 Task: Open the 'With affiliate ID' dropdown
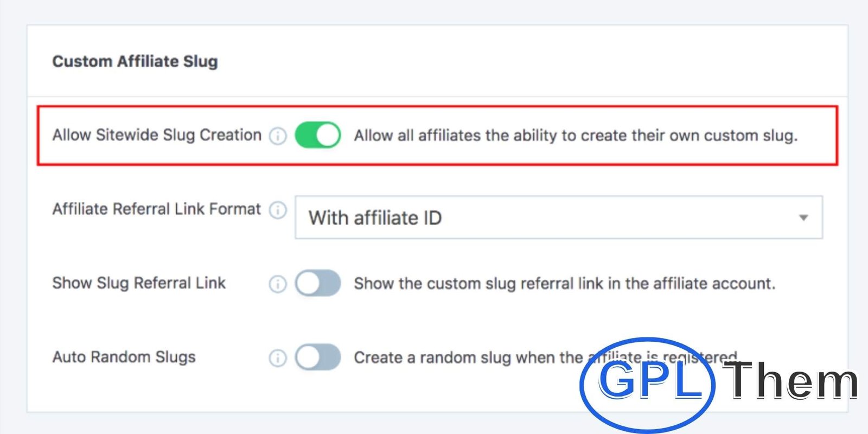pyautogui.click(x=558, y=218)
